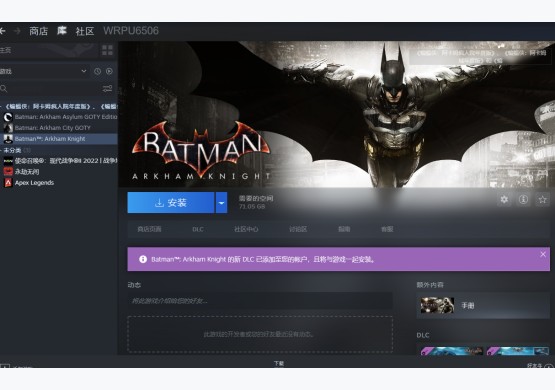555x390 pixels.
Task: Open the 社区 community tab
Action: click(x=85, y=31)
